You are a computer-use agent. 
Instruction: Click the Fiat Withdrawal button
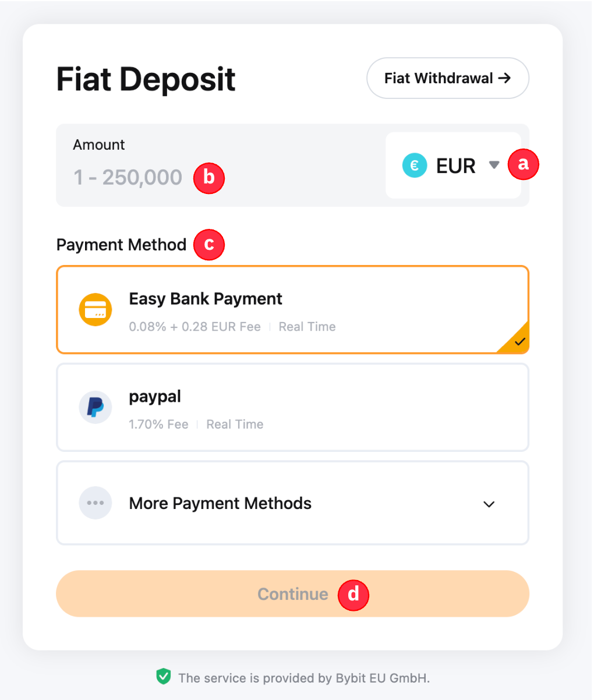[447, 78]
